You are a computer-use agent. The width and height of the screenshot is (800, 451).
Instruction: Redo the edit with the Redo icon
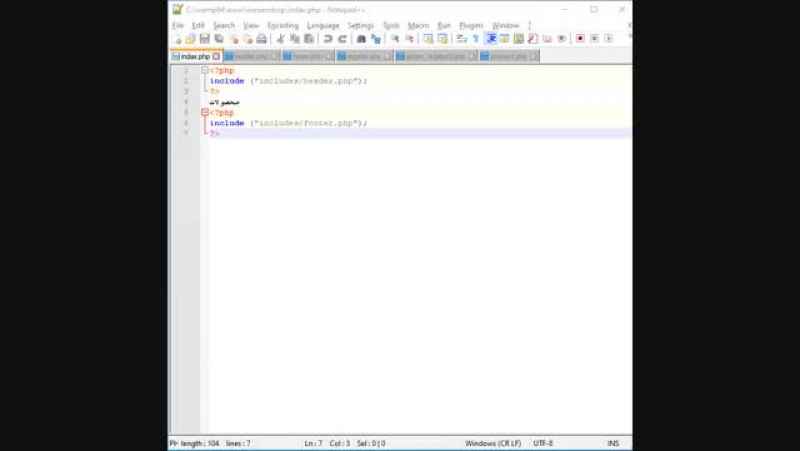[342, 39]
